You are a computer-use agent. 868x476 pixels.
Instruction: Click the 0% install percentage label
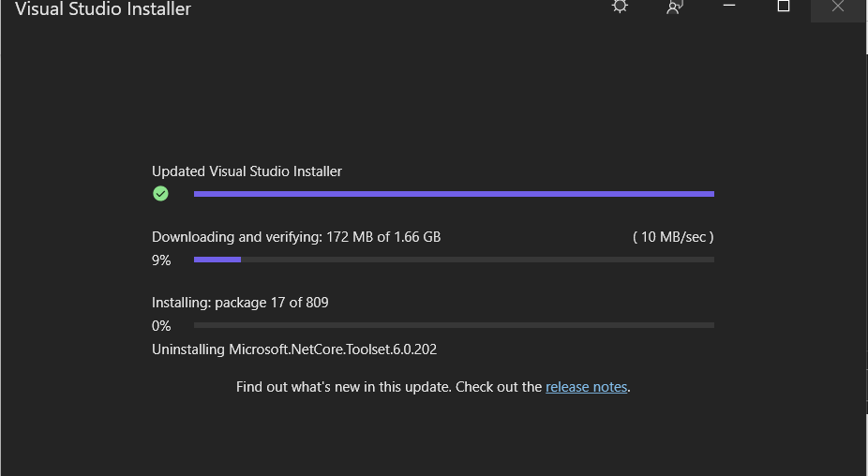point(161,326)
